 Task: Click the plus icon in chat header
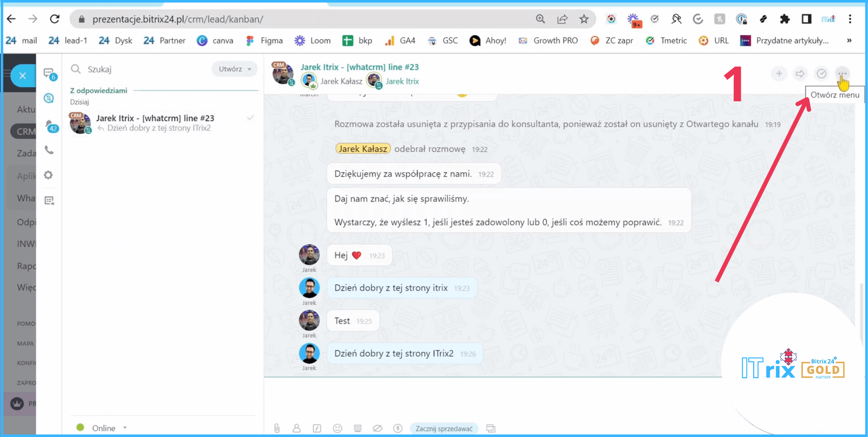coord(779,74)
